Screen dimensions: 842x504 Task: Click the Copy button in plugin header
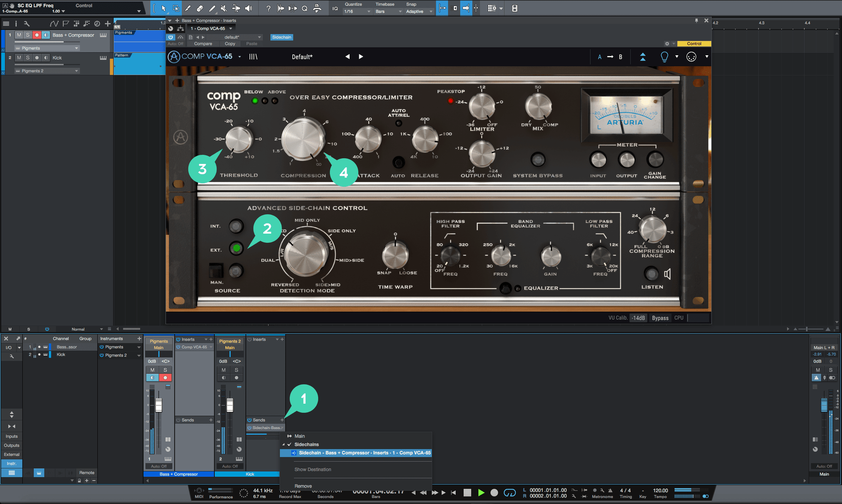[230, 44]
